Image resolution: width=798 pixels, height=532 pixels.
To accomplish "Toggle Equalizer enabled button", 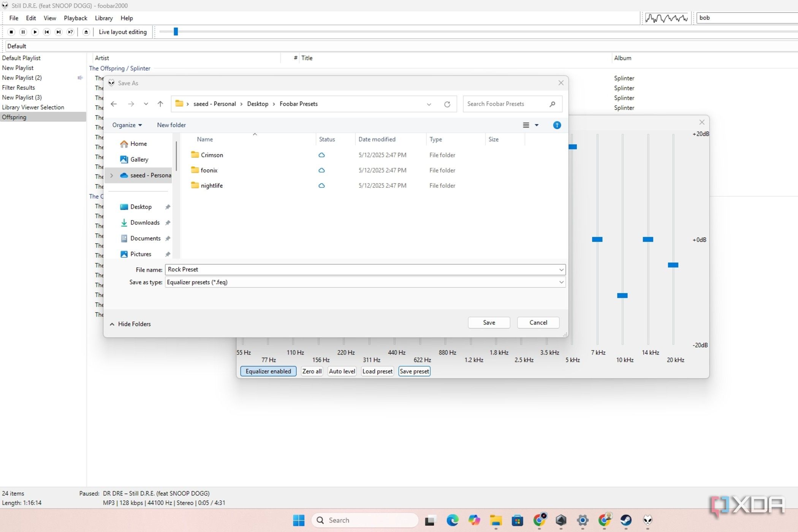I will [268, 371].
